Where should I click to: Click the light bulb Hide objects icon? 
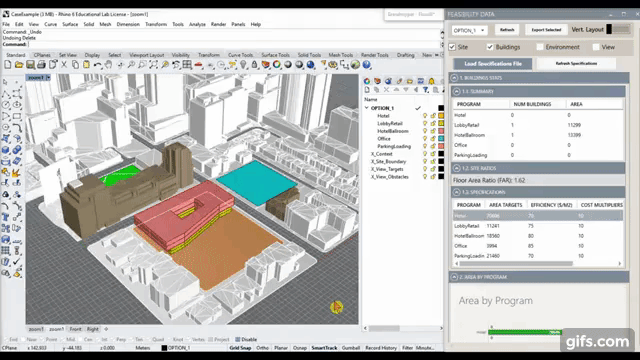pos(244,64)
